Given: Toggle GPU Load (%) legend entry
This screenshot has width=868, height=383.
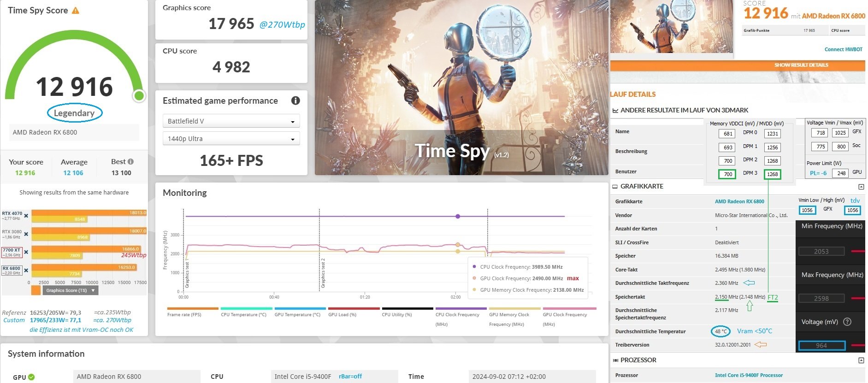Looking at the screenshot, I should coord(354,313).
